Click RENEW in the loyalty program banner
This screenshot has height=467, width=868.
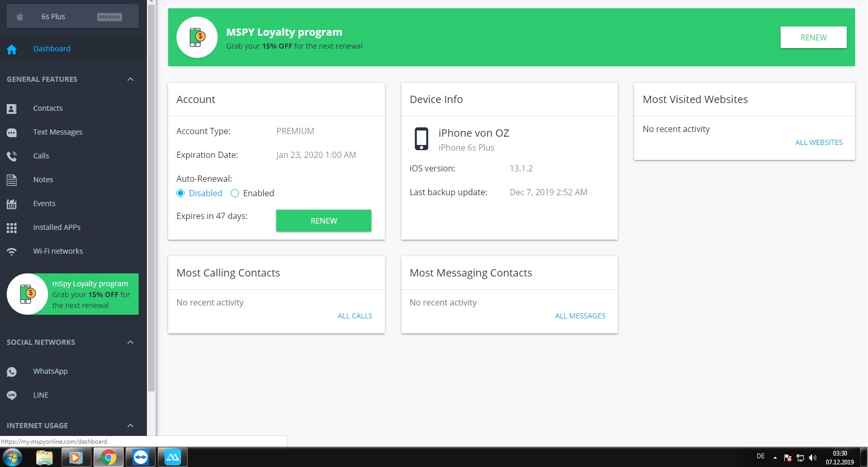tap(813, 37)
